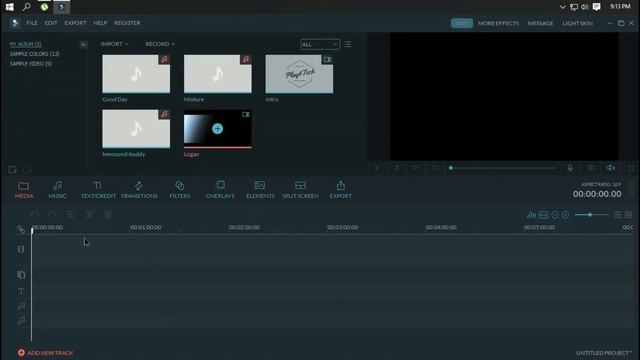The width and height of the screenshot is (640, 360).
Task: Add Logan clip with plus button
Action: pos(218,129)
